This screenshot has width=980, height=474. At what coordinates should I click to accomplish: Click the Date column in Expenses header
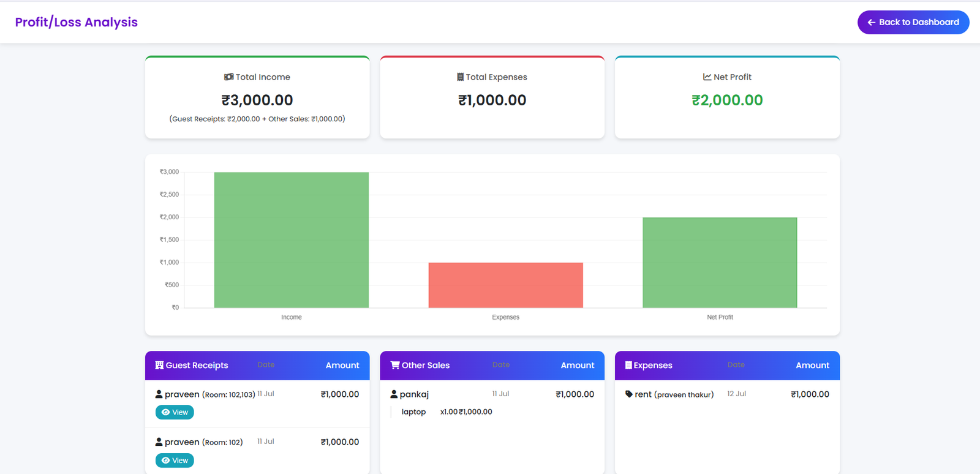[736, 365]
